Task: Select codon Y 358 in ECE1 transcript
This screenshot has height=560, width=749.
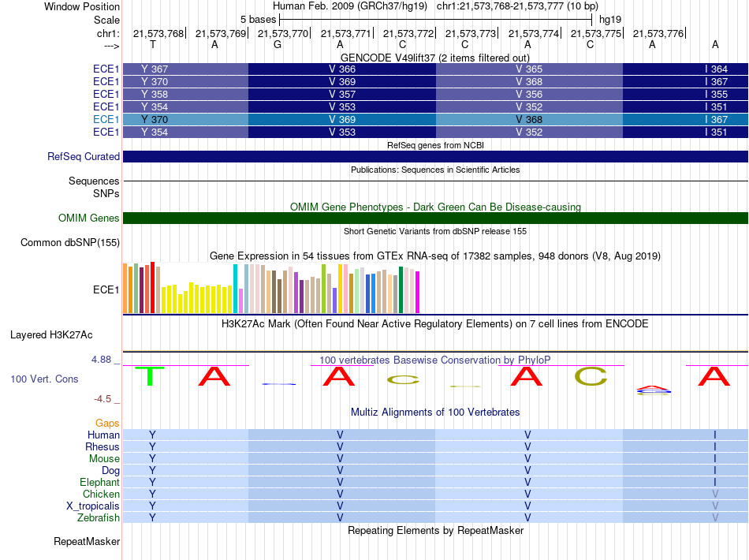Action: (x=155, y=94)
